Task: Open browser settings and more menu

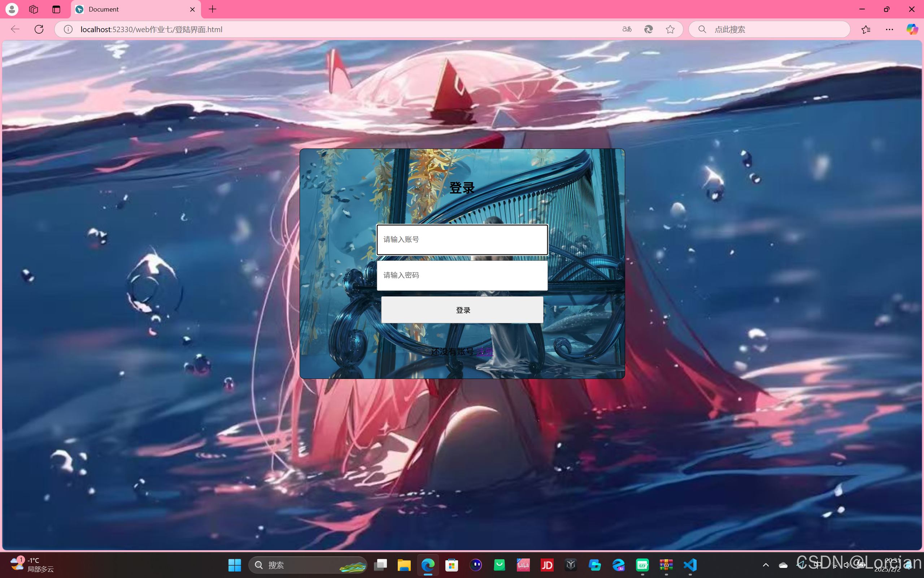Action: click(889, 29)
